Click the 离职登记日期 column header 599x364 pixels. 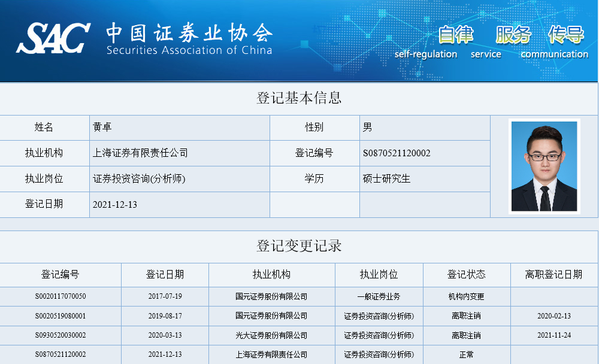pos(554,275)
